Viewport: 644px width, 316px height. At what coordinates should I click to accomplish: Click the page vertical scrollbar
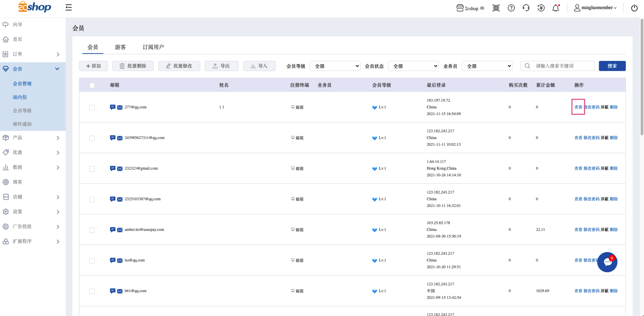coord(642,77)
